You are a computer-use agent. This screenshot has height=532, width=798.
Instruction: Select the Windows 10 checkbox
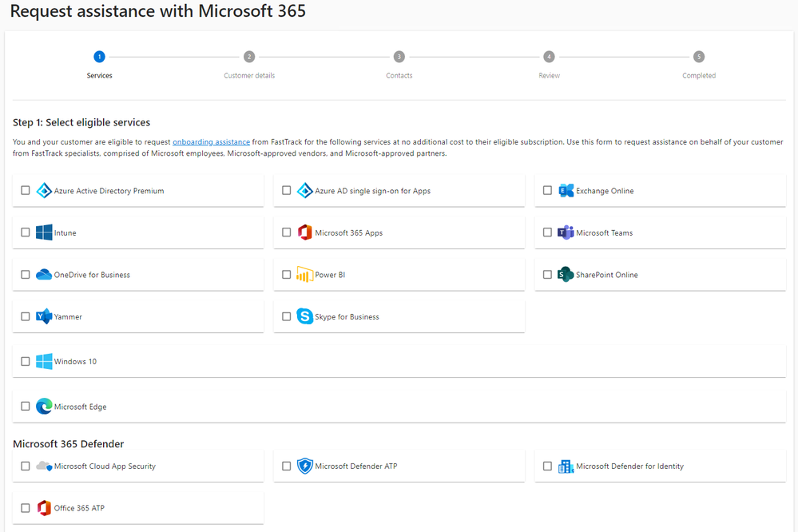26,361
